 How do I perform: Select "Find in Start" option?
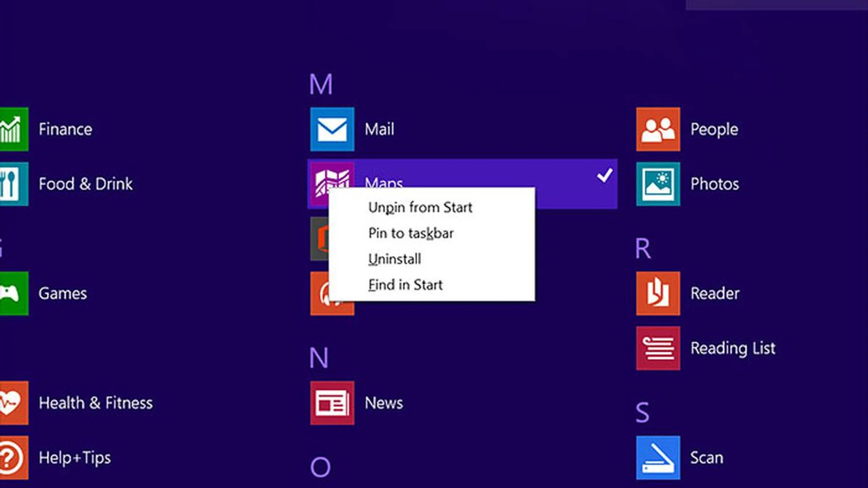(x=405, y=285)
